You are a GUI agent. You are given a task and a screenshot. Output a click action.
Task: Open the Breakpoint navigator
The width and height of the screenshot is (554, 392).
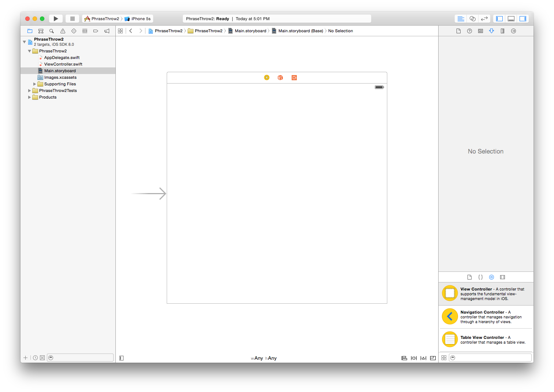[96, 31]
